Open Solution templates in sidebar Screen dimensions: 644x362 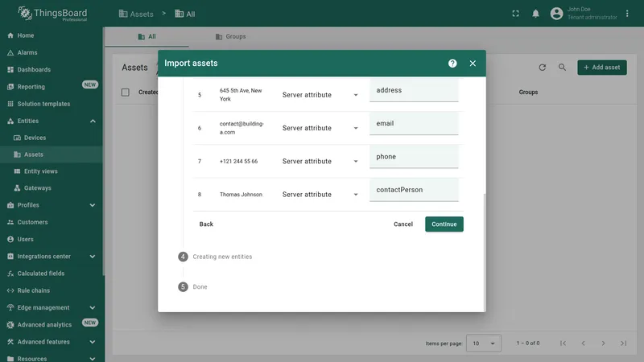point(52,104)
